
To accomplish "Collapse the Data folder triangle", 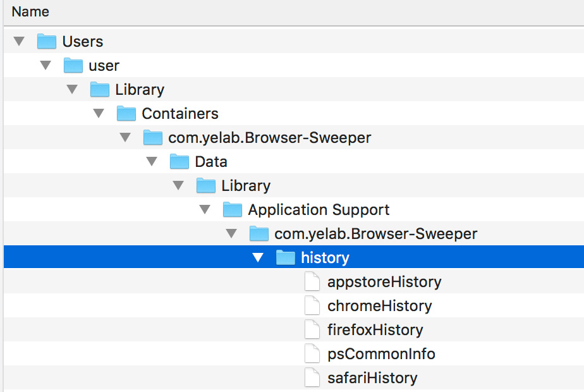I will [x=152, y=162].
